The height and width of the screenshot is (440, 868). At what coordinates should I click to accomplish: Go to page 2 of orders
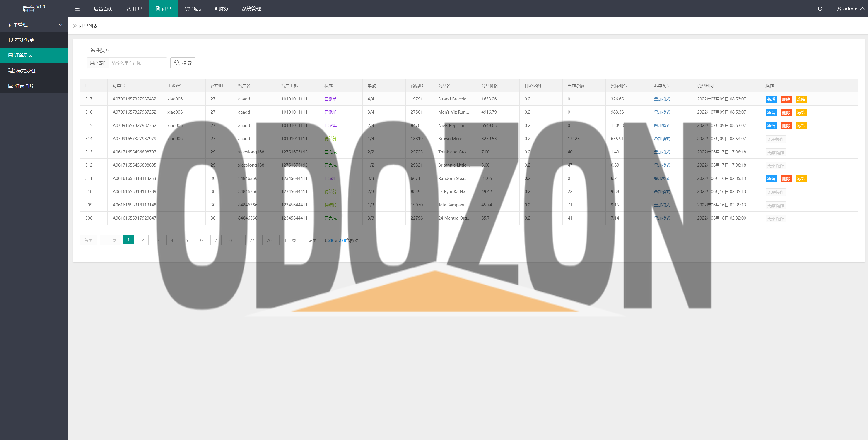[143, 240]
